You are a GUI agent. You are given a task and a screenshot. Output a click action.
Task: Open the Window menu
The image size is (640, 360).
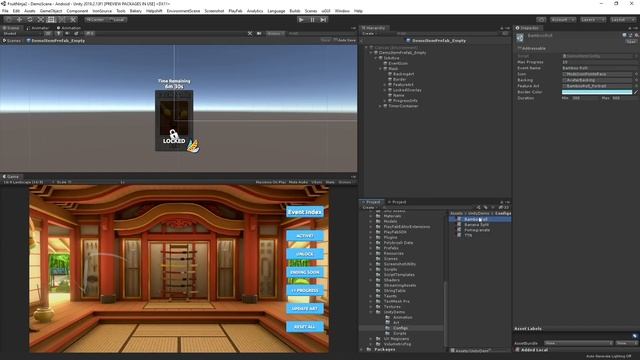click(342, 11)
